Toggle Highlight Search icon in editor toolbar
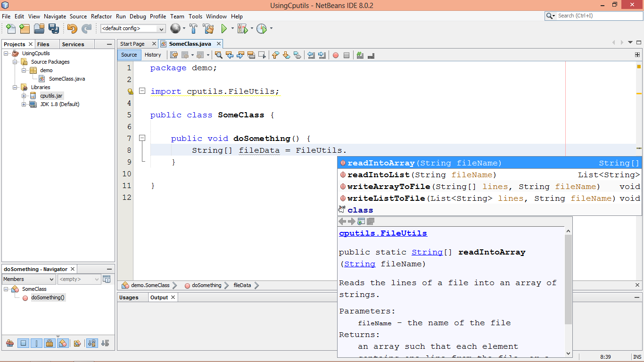 click(x=251, y=55)
